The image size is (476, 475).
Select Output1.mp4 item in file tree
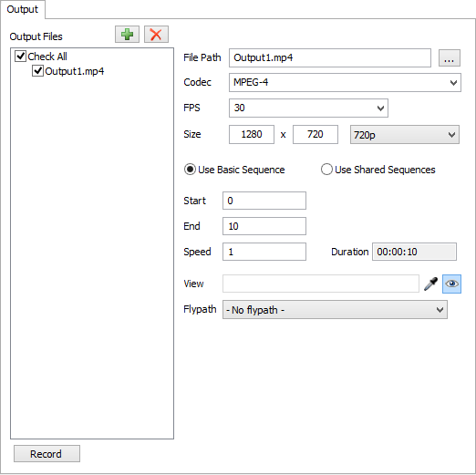pos(75,71)
